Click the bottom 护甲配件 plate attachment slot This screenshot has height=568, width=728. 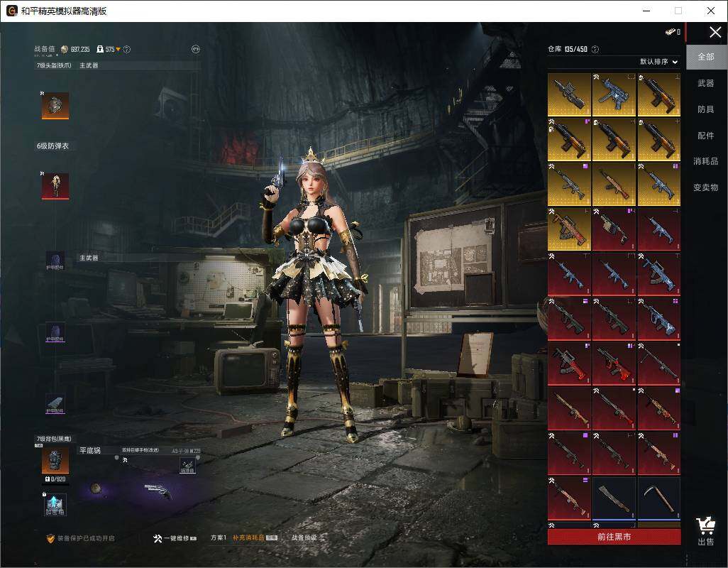click(55, 404)
